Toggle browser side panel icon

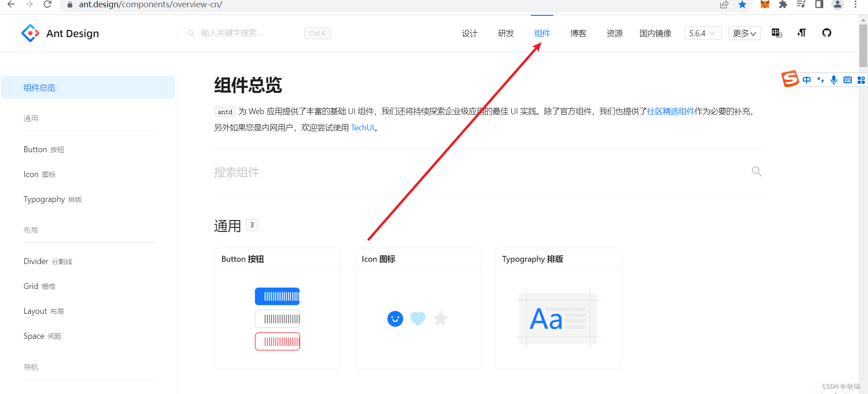(819, 5)
